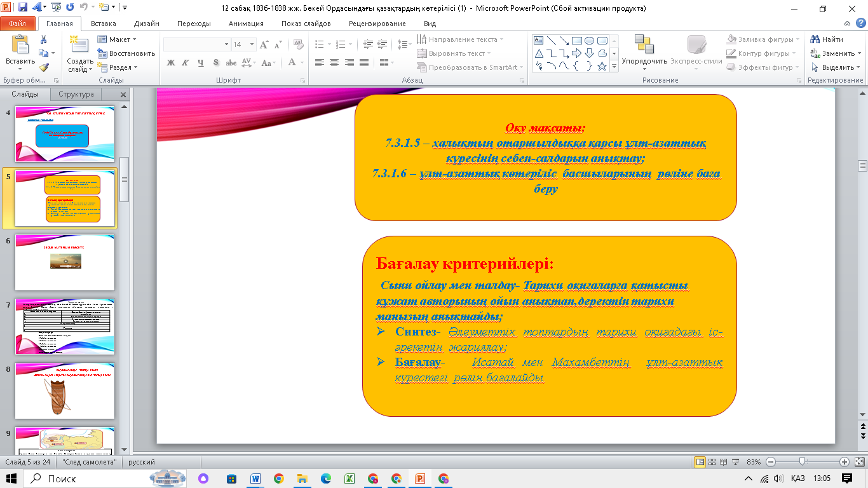Open the Выделить selection dropdown

click(x=836, y=67)
